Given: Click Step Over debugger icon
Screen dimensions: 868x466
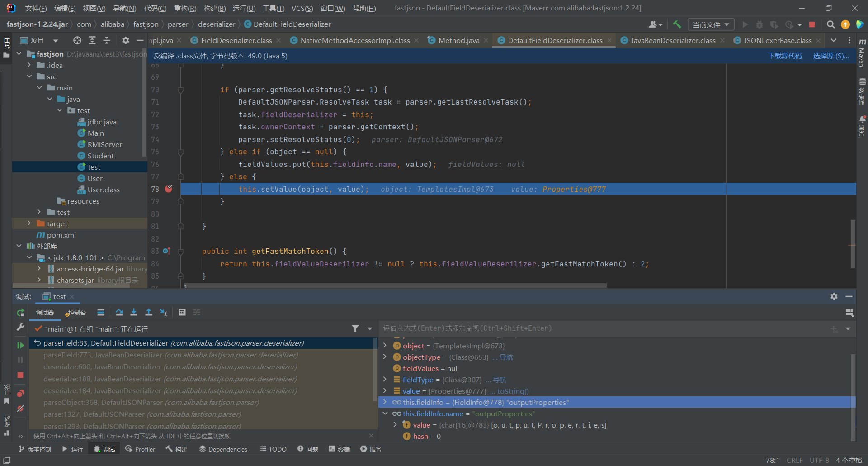Looking at the screenshot, I should (119, 312).
